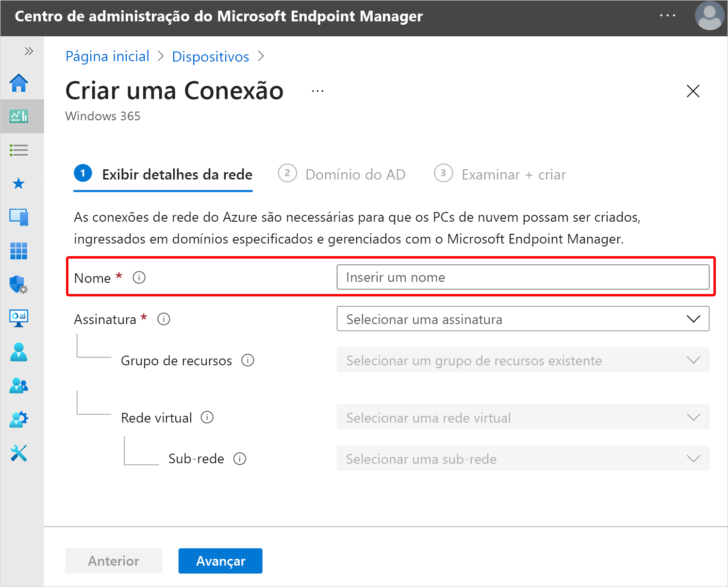Open the Home icon in sidebar
Viewport: 728px width, 587px height.
tap(19, 83)
